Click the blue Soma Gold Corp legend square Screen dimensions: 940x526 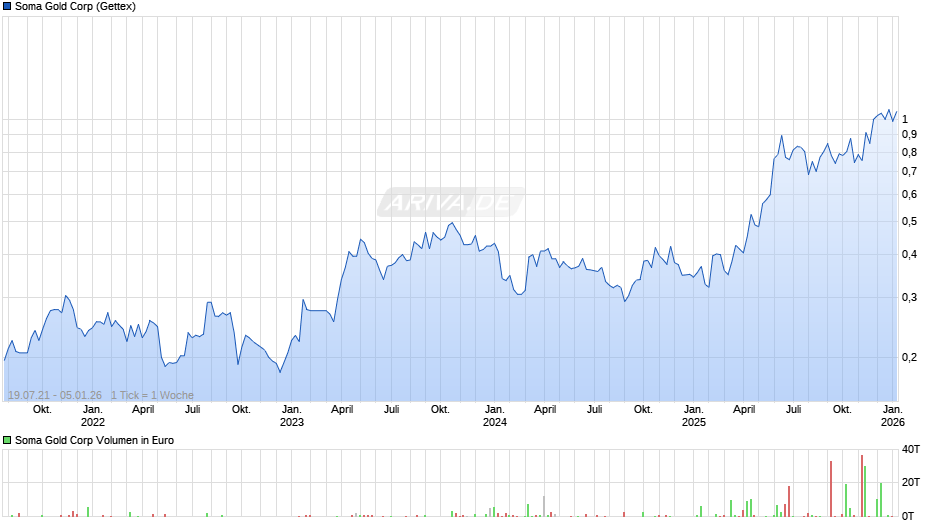[7, 7]
